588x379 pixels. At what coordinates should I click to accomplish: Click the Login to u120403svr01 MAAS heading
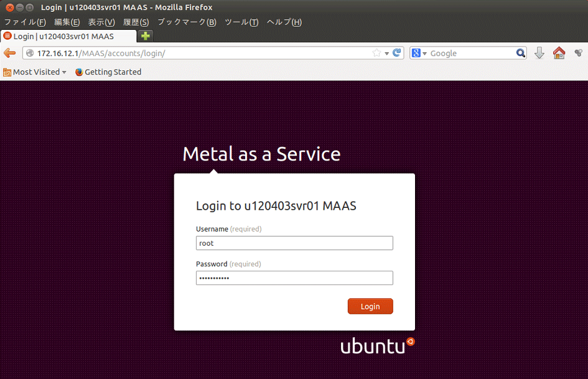(276, 205)
